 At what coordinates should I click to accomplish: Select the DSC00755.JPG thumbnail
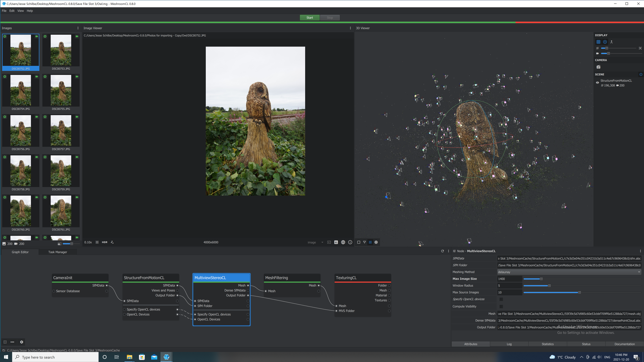61,93
